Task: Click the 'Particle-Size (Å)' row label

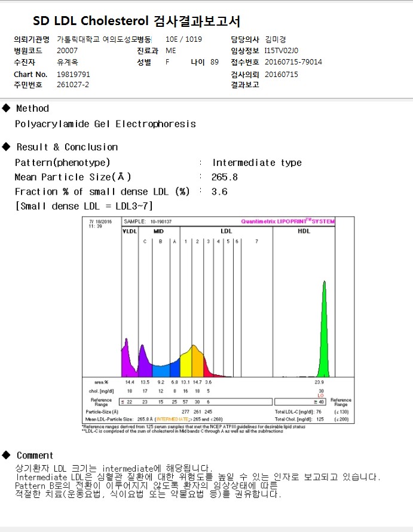Action: click(x=102, y=412)
